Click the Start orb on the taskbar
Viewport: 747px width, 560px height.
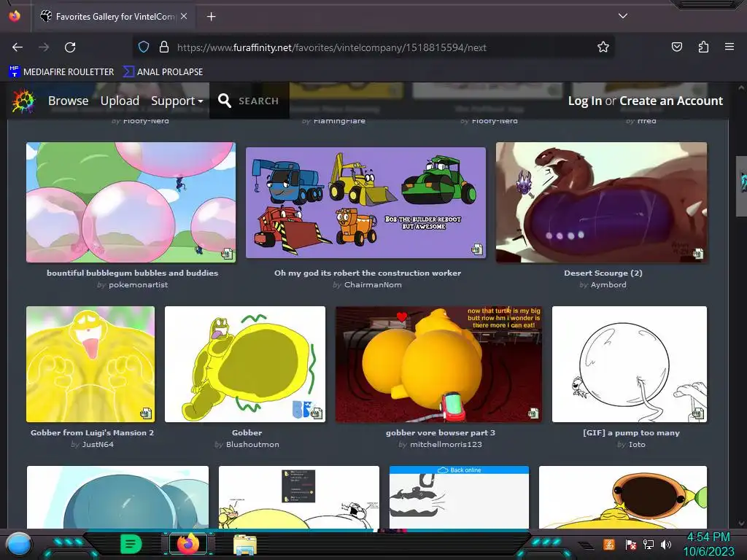(x=18, y=544)
